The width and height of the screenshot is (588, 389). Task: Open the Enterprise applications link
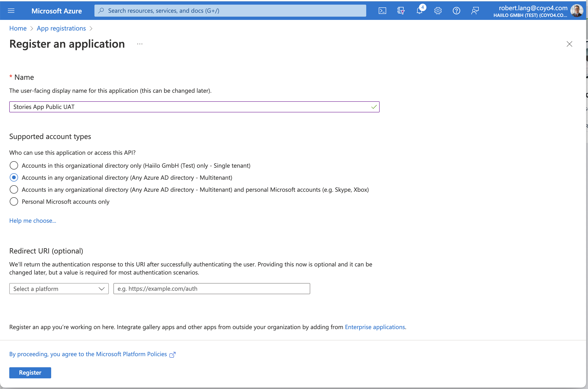coord(375,327)
